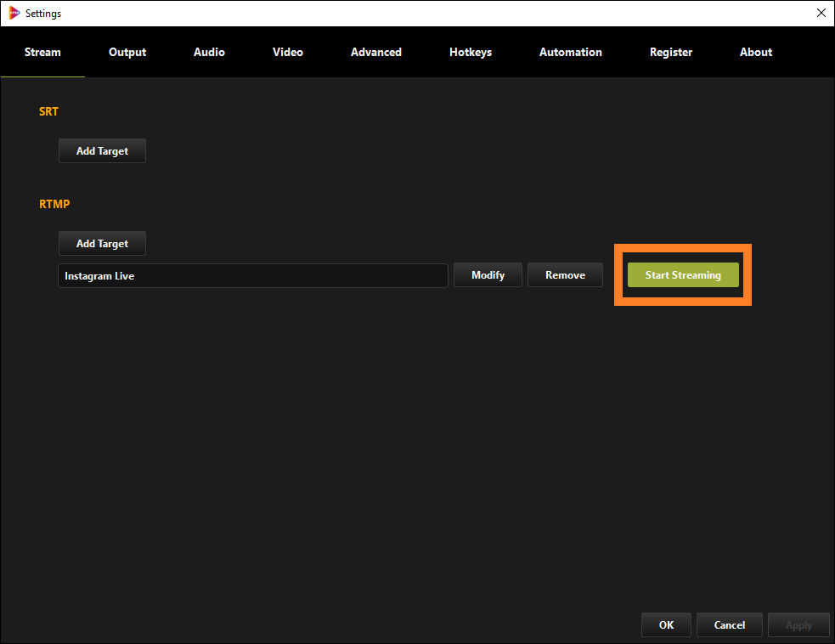
Task: Close the Settings window
Action: click(821, 13)
